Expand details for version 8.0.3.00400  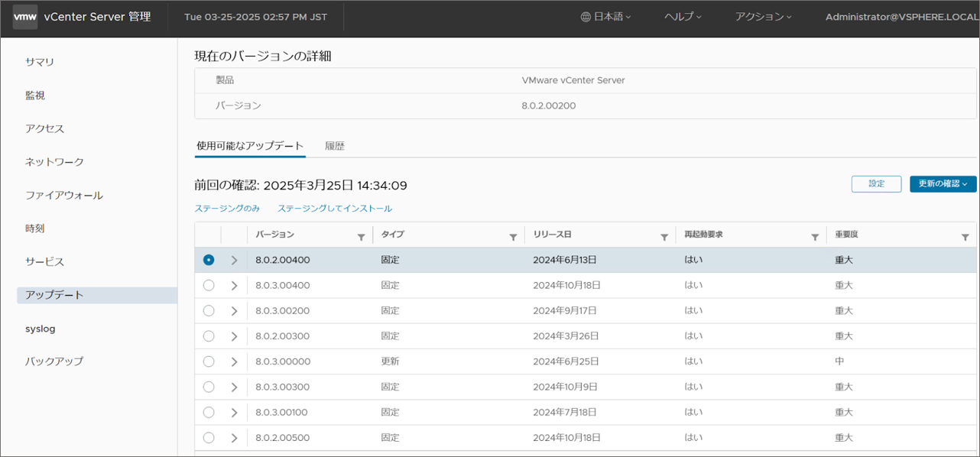pyautogui.click(x=234, y=285)
